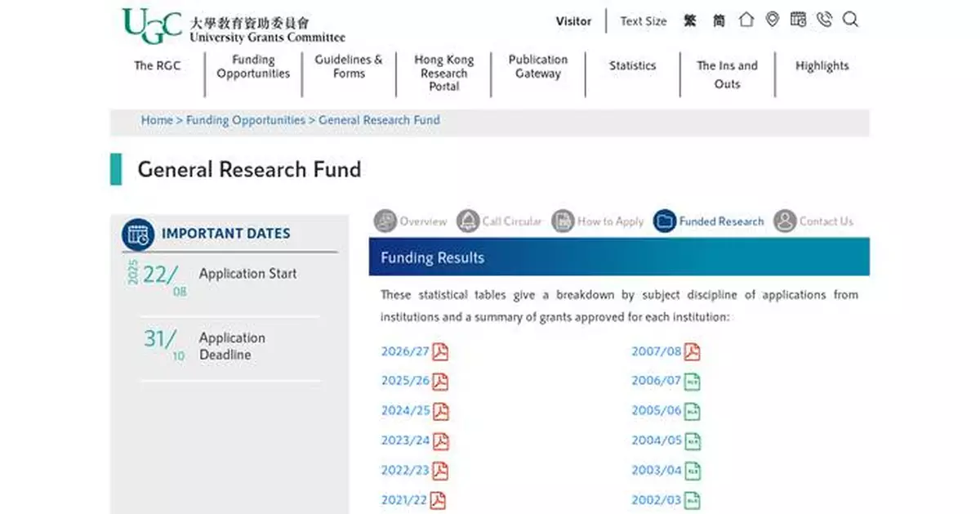Click the How to Apply document icon
Image resolution: width=980 pixels, height=514 pixels.
pyautogui.click(x=563, y=221)
